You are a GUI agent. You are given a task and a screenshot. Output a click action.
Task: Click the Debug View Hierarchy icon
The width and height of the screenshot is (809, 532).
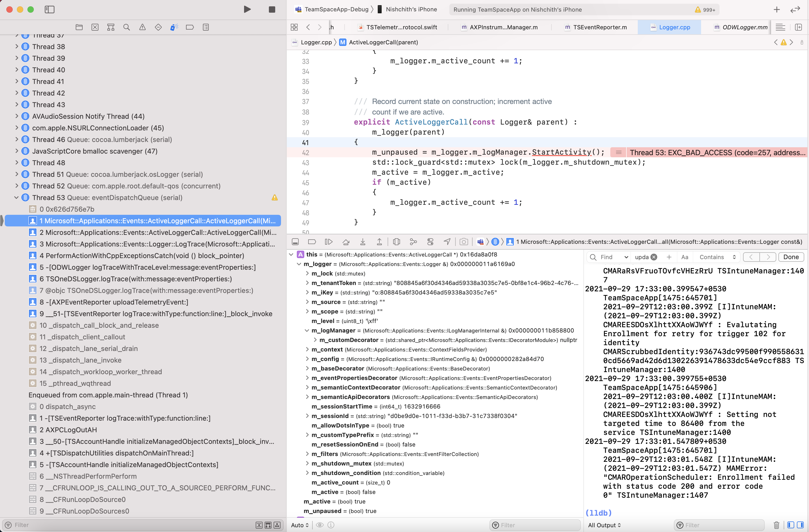(x=397, y=242)
